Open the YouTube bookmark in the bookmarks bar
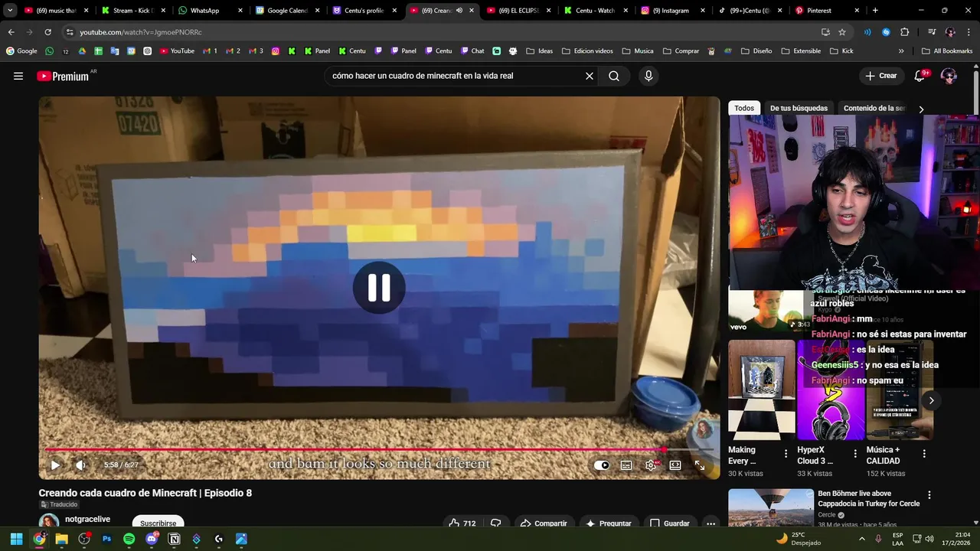 [x=177, y=51]
